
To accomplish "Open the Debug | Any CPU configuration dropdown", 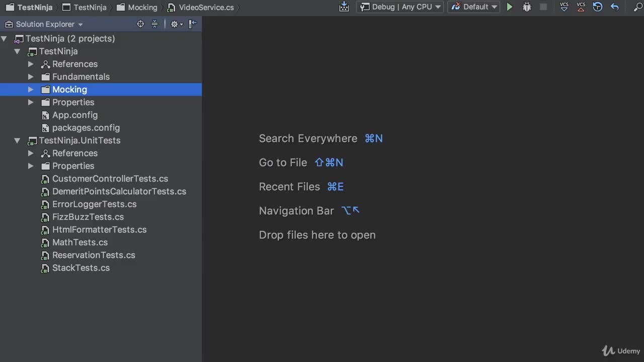I will point(400,7).
